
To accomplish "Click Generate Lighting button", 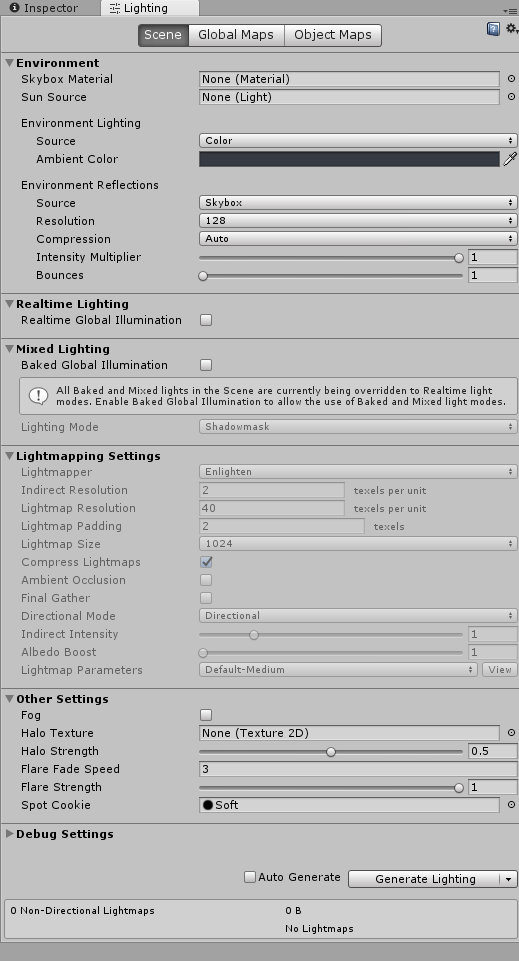I will coord(425,879).
